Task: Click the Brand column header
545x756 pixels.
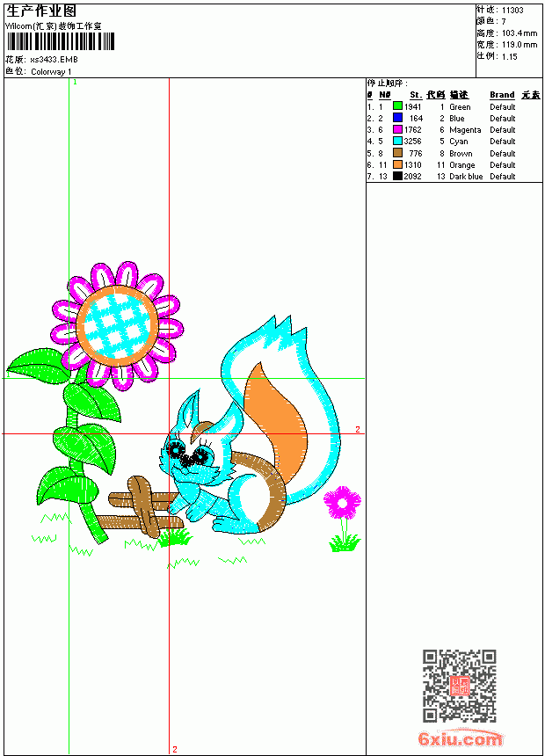Action: [x=502, y=95]
